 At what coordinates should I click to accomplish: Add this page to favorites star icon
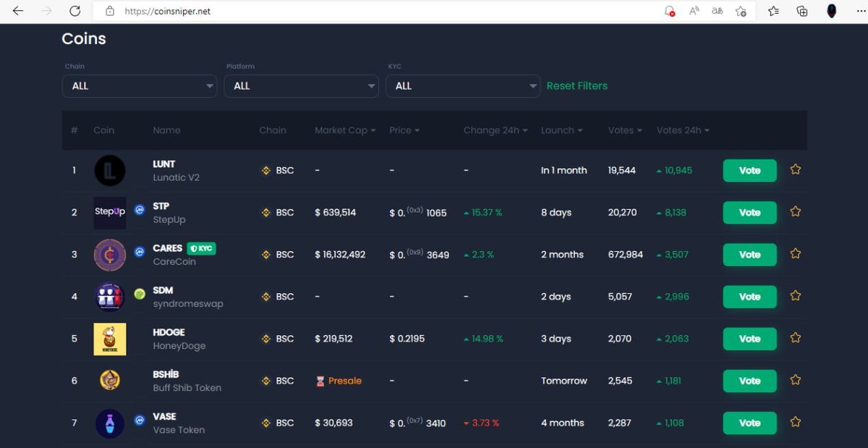741,11
